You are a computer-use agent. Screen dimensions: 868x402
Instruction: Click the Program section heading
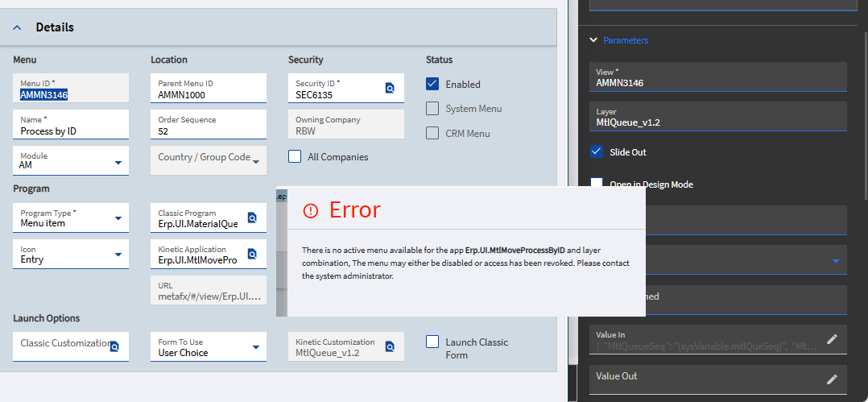(31, 189)
